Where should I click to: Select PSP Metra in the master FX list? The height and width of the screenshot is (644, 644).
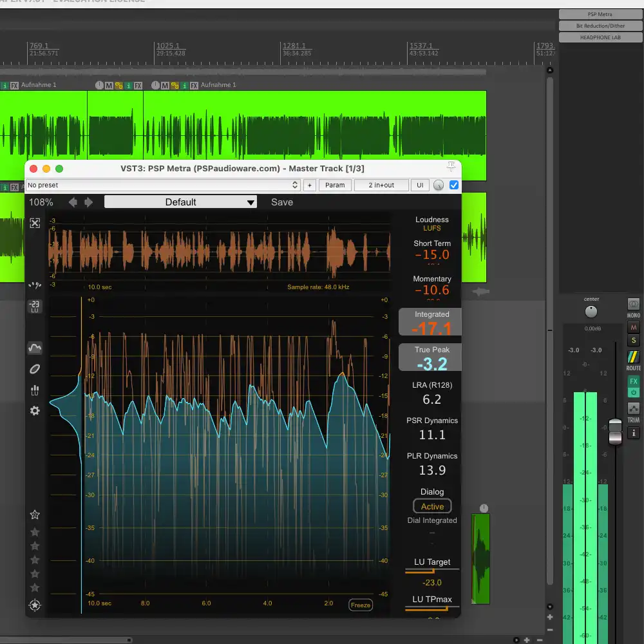(x=600, y=14)
